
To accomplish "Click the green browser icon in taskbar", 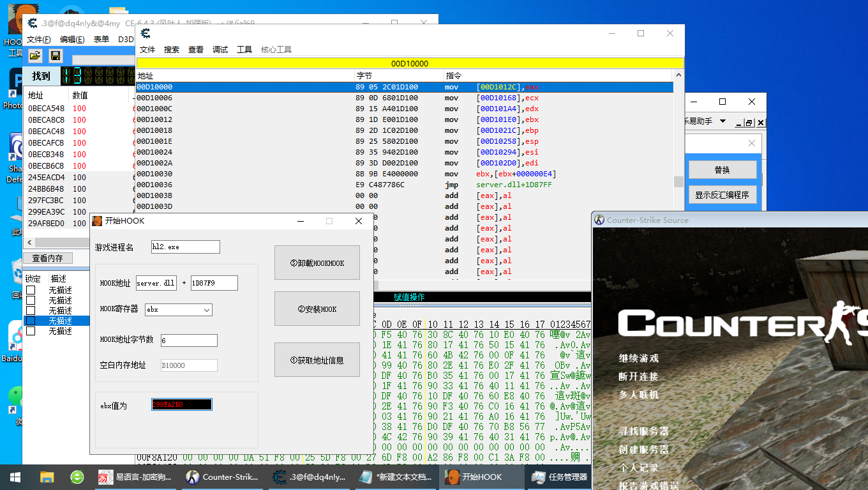I will point(77,477).
